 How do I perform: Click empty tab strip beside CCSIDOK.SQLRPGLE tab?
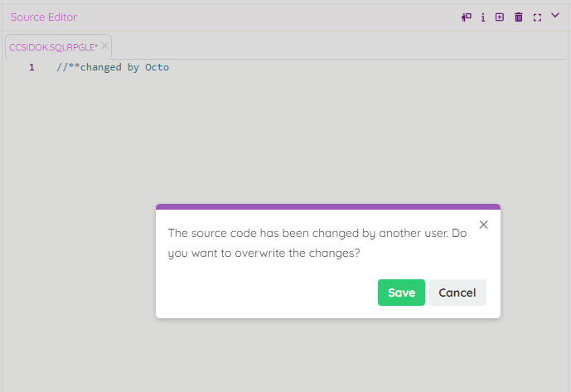pos(331,46)
